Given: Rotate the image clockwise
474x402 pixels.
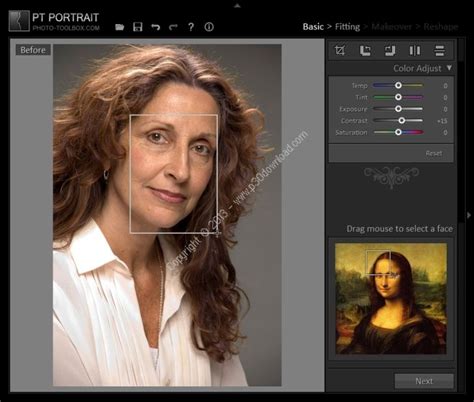Looking at the screenshot, I should tap(390, 51).
